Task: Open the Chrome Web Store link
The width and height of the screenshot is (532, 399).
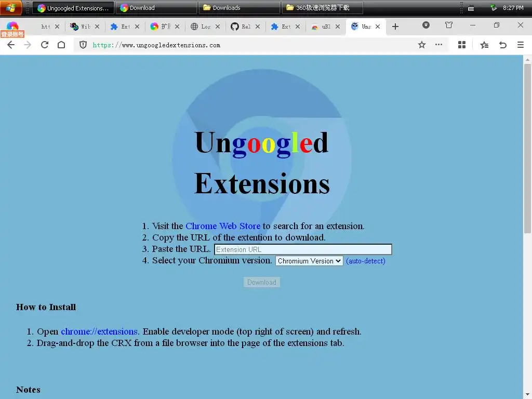Action: pos(223,226)
